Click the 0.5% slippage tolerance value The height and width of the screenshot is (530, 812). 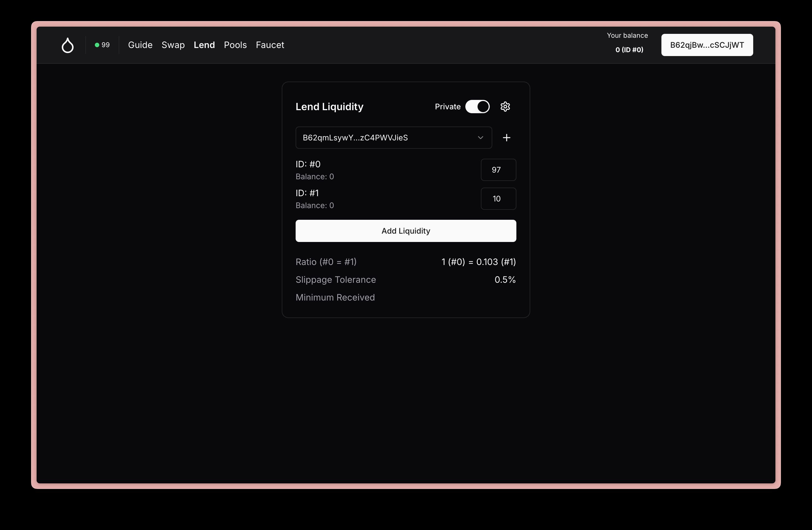coord(505,280)
